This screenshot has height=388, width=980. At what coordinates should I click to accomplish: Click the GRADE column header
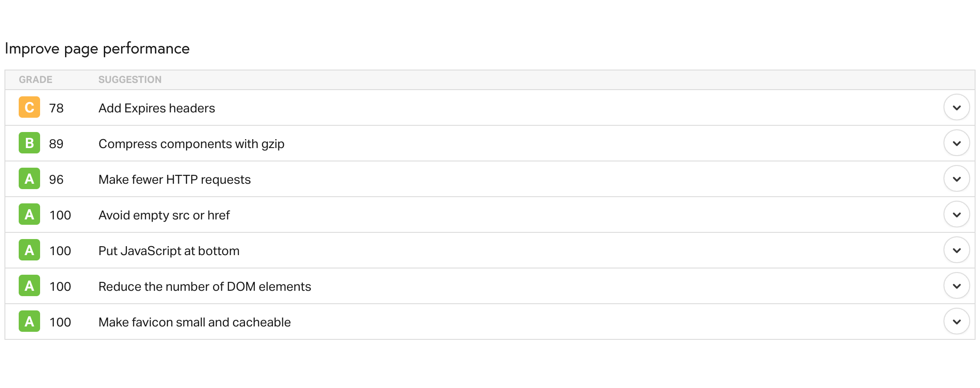(36, 80)
